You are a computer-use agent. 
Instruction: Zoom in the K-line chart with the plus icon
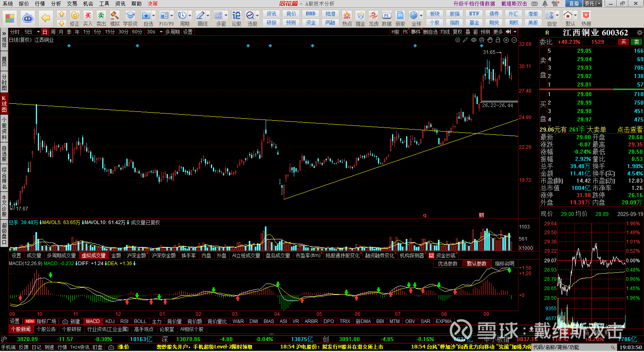tap(506, 40)
